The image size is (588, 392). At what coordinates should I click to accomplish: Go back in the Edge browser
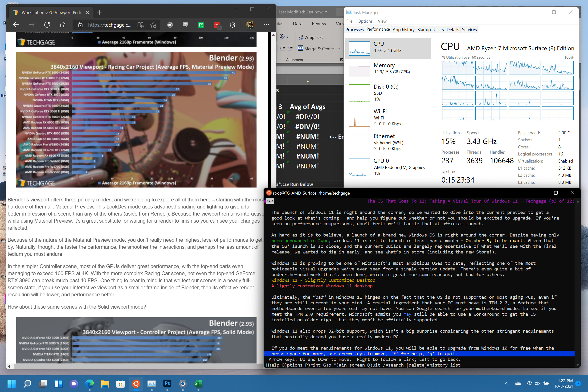tap(16, 25)
